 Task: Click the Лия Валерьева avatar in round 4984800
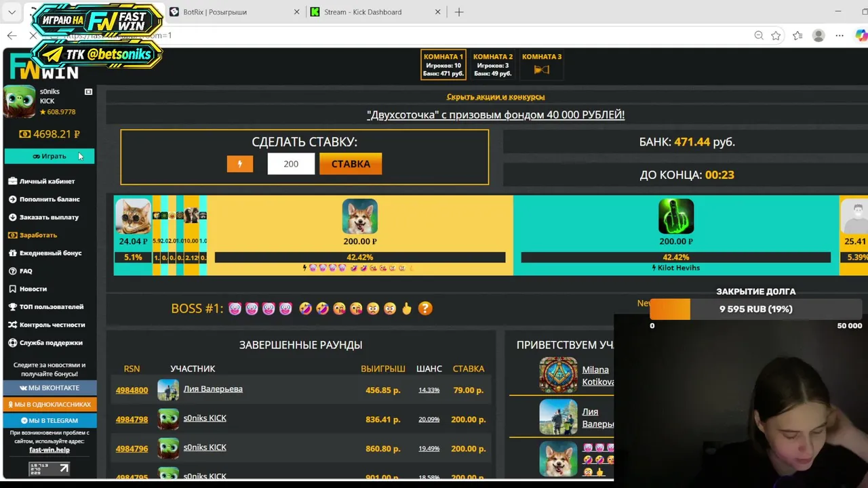tap(168, 390)
